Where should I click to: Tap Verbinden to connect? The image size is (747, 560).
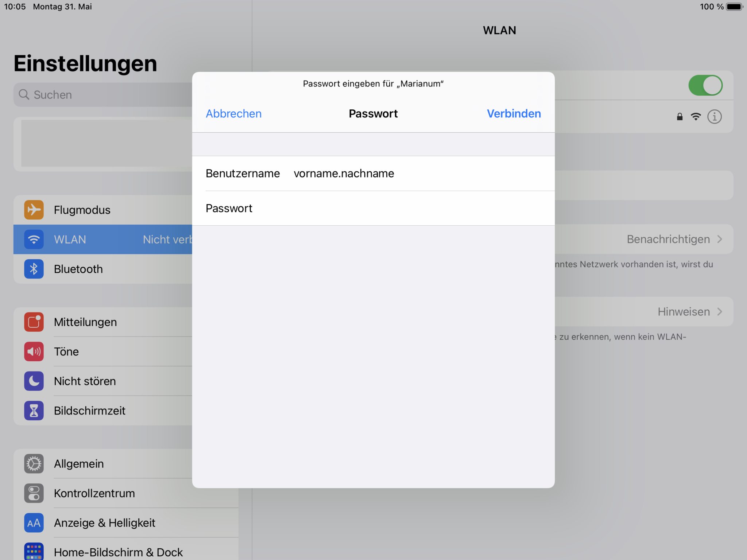tap(514, 114)
